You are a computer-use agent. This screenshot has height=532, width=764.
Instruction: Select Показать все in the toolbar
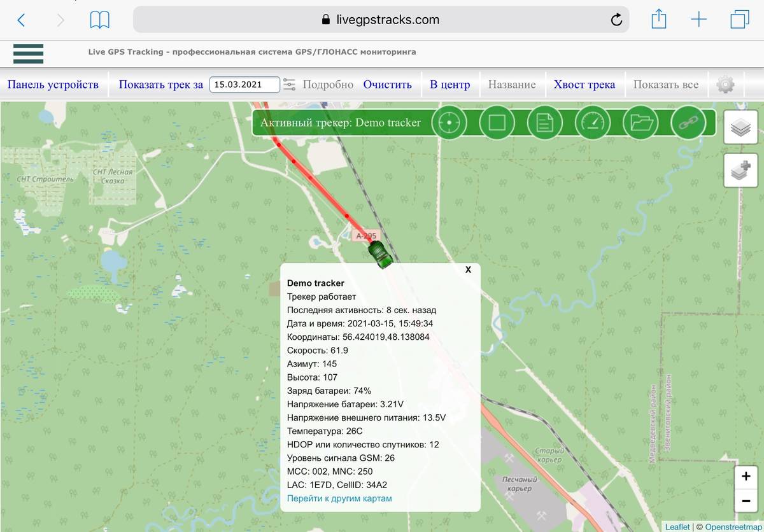point(666,83)
